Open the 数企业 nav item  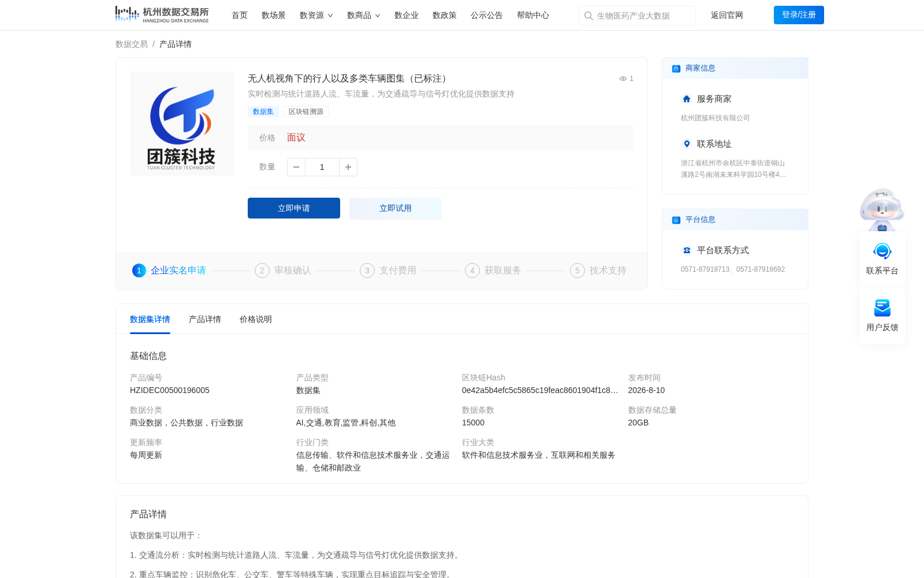(x=407, y=16)
